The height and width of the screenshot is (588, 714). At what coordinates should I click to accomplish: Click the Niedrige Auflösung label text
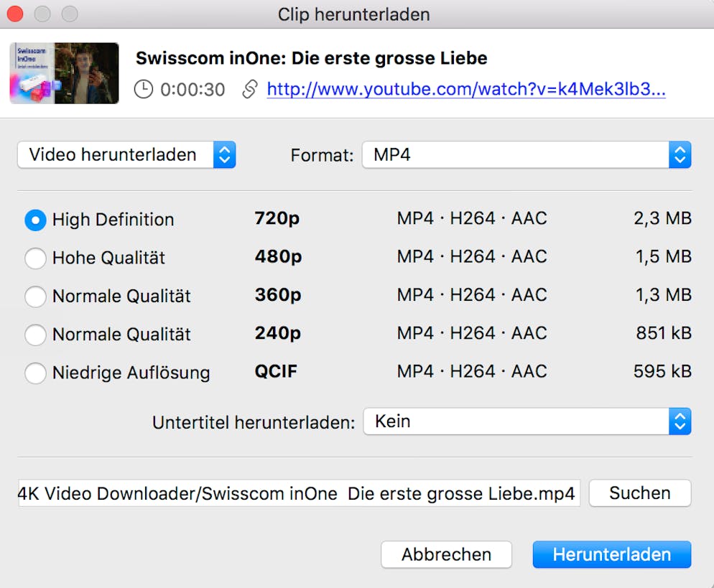click(x=131, y=373)
